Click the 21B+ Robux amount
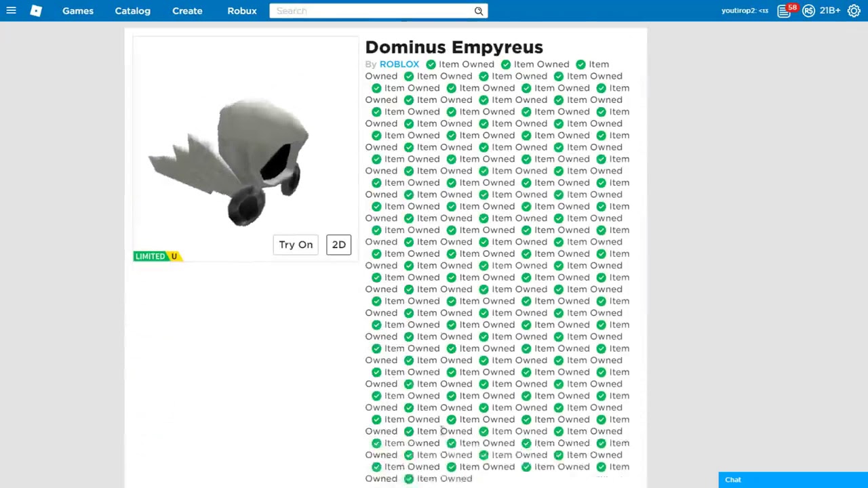The image size is (868, 488). pos(830,11)
